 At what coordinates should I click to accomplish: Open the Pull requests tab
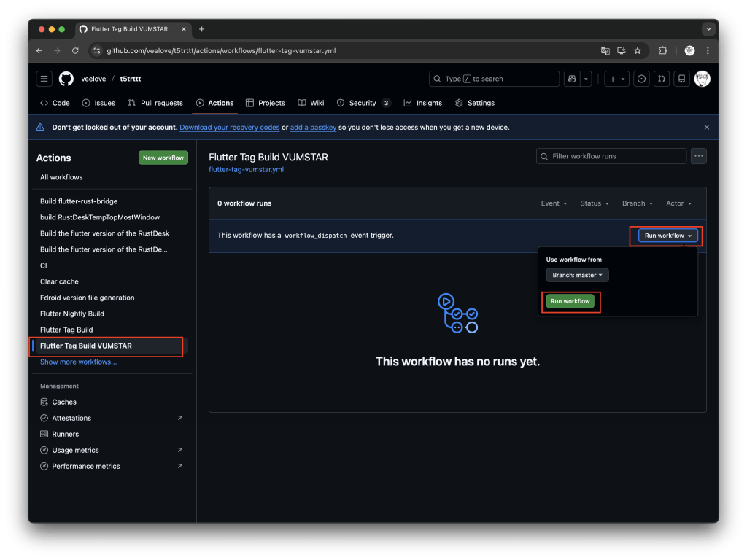[x=155, y=103]
